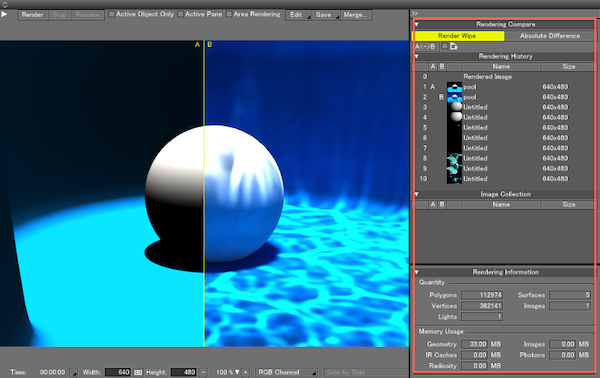This screenshot has height=378, width=600.
Task: Click the play arrow icon at top left
Action: 4,14
